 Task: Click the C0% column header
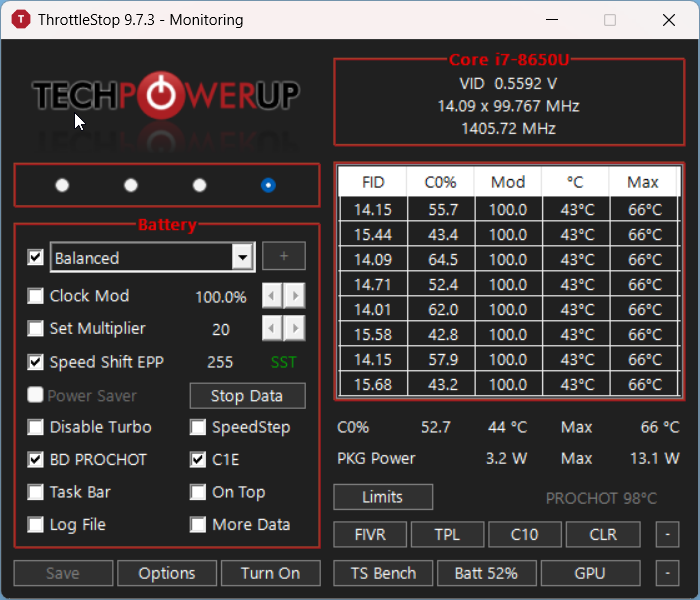click(441, 182)
